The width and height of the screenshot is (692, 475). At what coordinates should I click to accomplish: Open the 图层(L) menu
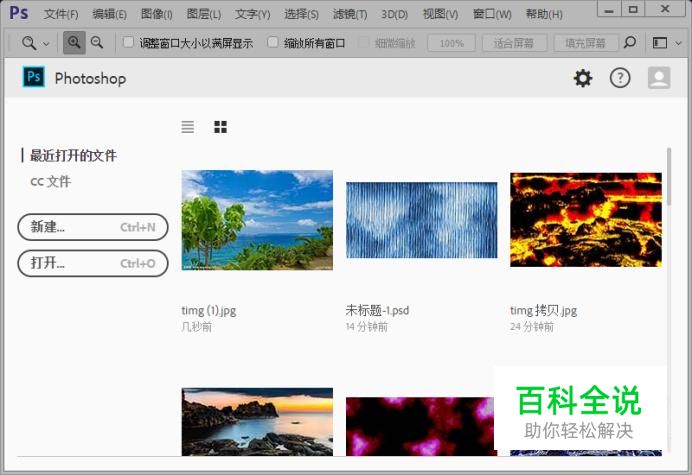pyautogui.click(x=203, y=14)
